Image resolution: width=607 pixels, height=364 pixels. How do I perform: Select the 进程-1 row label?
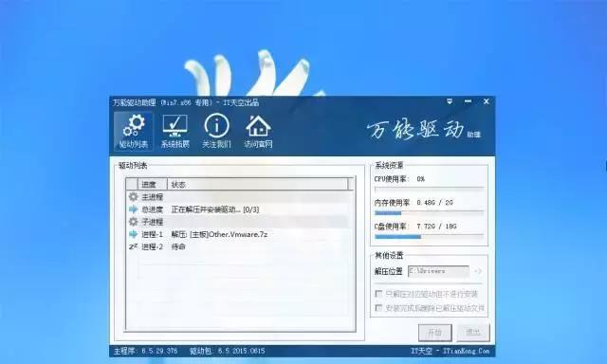point(152,234)
